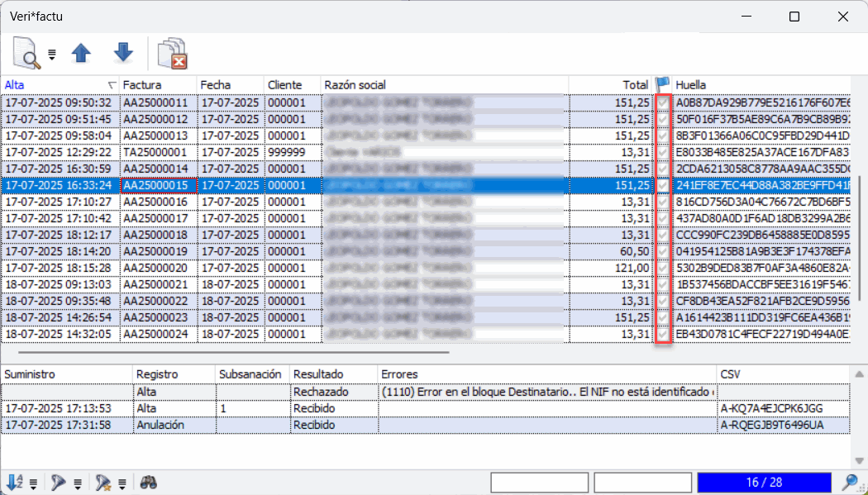Open the document preview search tool
The width and height of the screenshot is (868, 495).
26,53
